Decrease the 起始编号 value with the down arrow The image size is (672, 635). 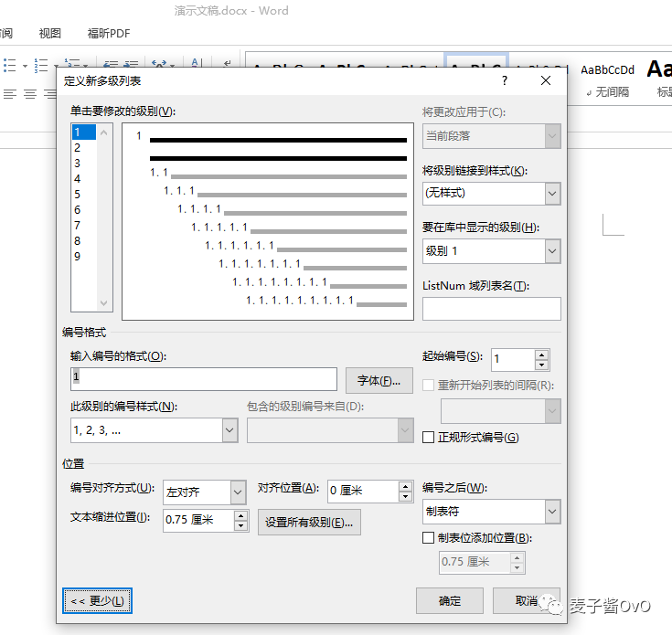click(x=541, y=365)
